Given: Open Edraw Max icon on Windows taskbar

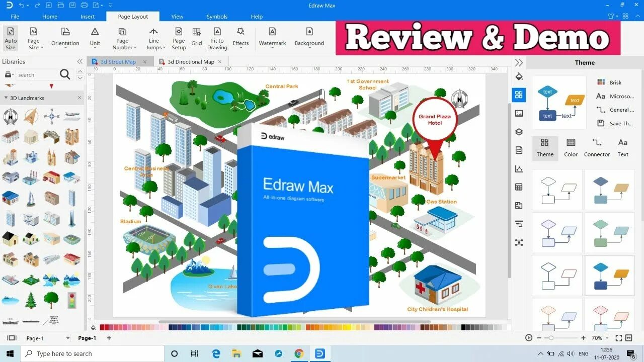Looking at the screenshot, I should [319, 353].
